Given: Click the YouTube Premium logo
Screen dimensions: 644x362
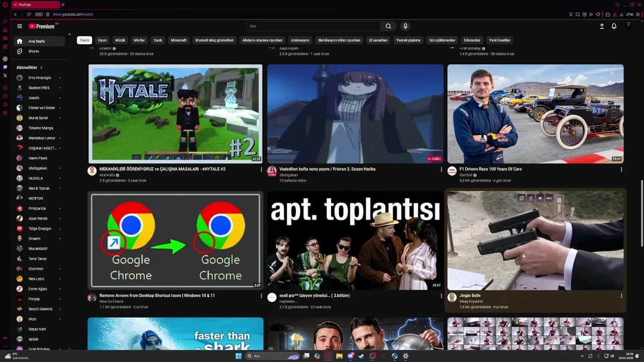Looking at the screenshot, I should [41, 26].
